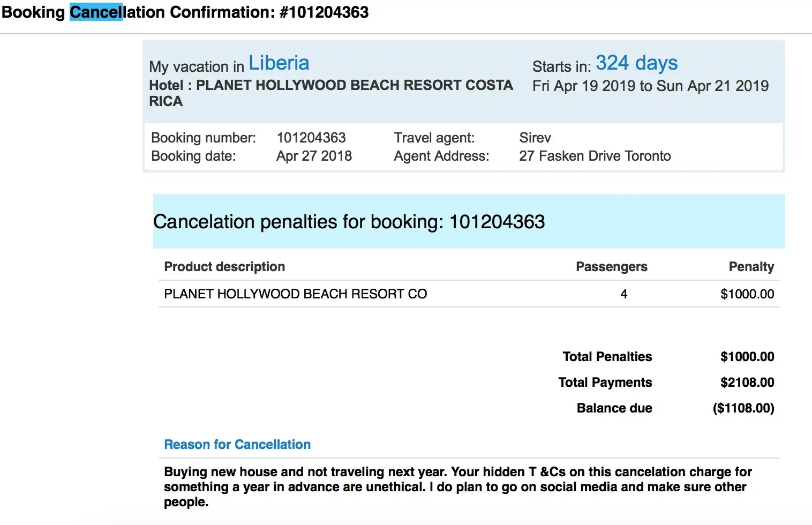Viewport: 812px width, 525px height.
Task: Click the Total Penalties amount $1000.00
Action: point(747,357)
